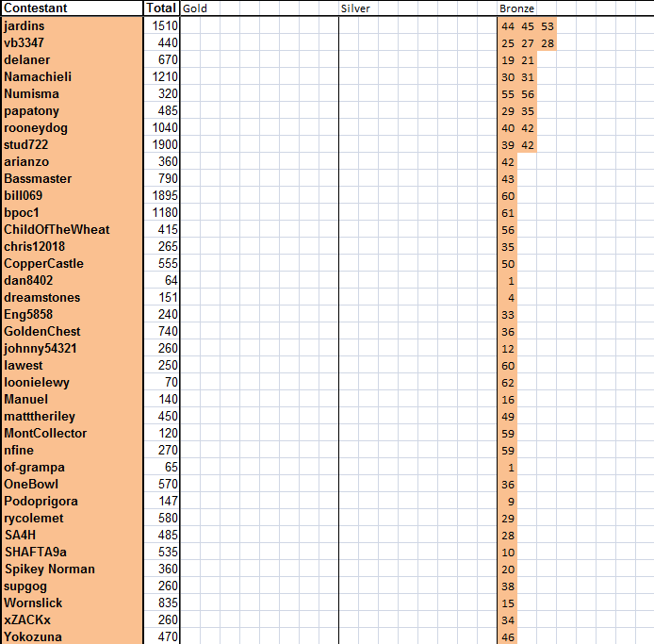This screenshot has height=644, width=654.
Task: Click bill069 total 1895
Action: [x=161, y=196]
